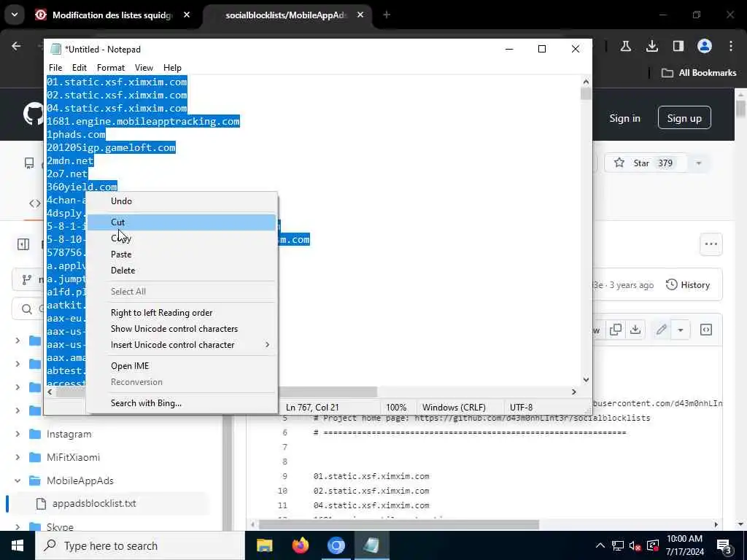Click the GitHub code horizontal scrollbar thumb
Image resolution: width=747 pixels, height=560 pixels.
pos(399,524)
